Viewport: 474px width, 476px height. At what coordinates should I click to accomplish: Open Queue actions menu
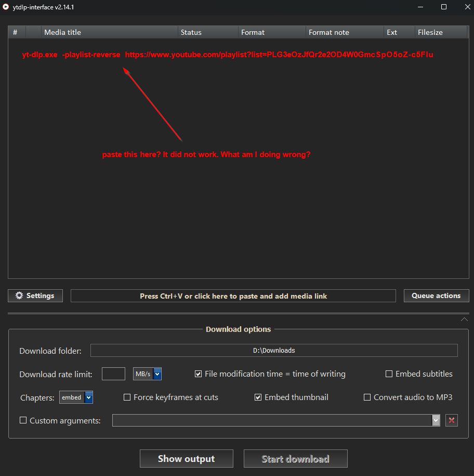click(436, 295)
